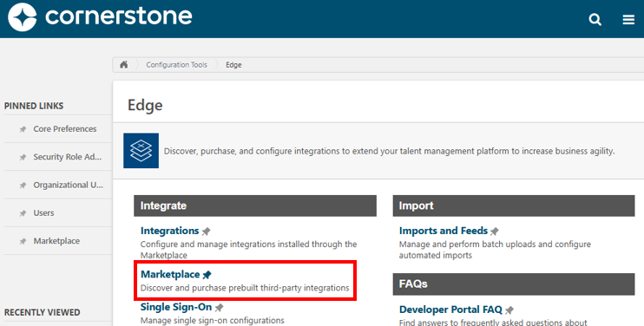Open Marketplace under Integrate section

point(170,274)
